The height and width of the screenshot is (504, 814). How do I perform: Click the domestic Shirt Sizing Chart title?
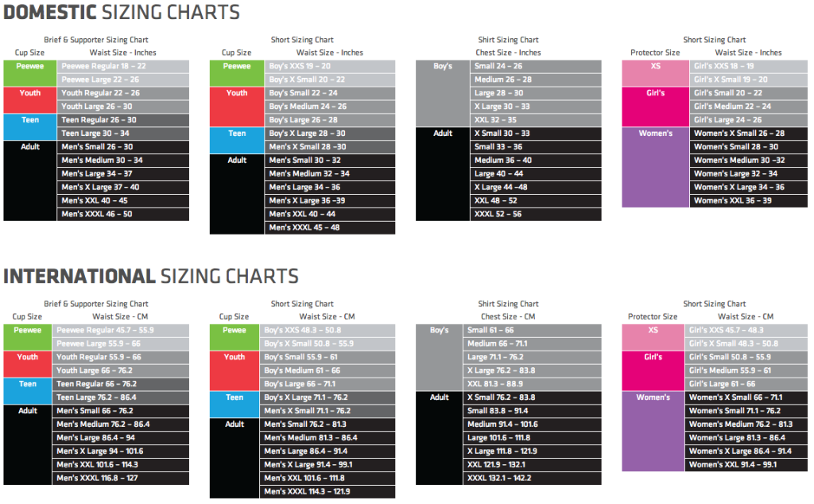(508, 40)
